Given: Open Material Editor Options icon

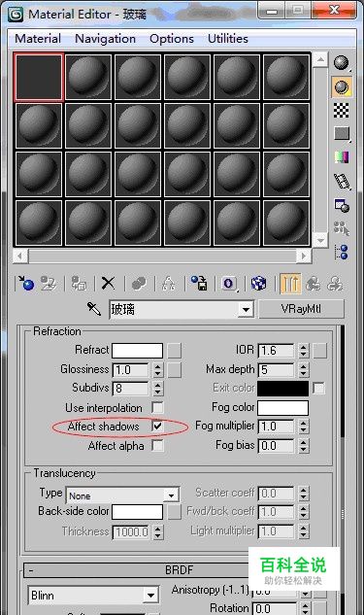Looking at the screenshot, I should pos(342,205).
